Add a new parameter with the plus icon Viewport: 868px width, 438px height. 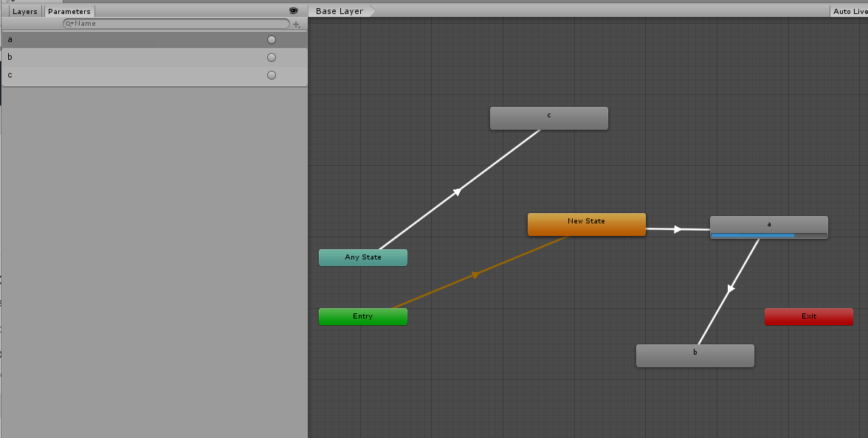pyautogui.click(x=296, y=24)
